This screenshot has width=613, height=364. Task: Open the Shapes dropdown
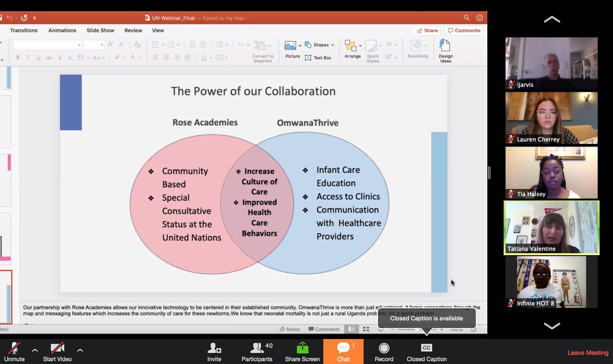(320, 45)
